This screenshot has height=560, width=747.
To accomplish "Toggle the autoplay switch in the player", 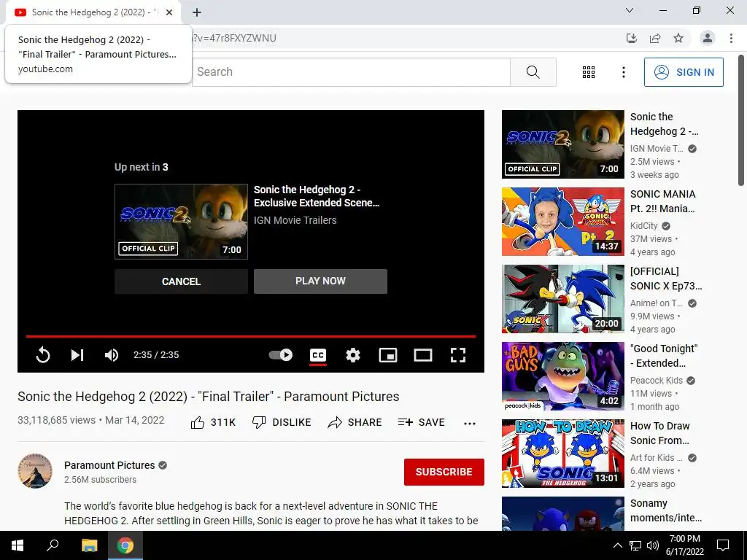I will [x=281, y=355].
